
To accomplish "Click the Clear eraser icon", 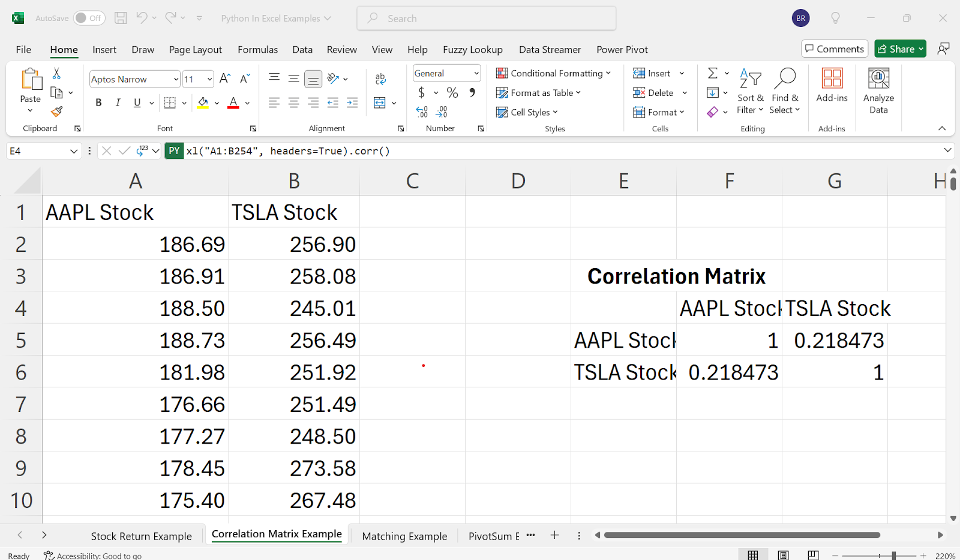I will [x=712, y=112].
